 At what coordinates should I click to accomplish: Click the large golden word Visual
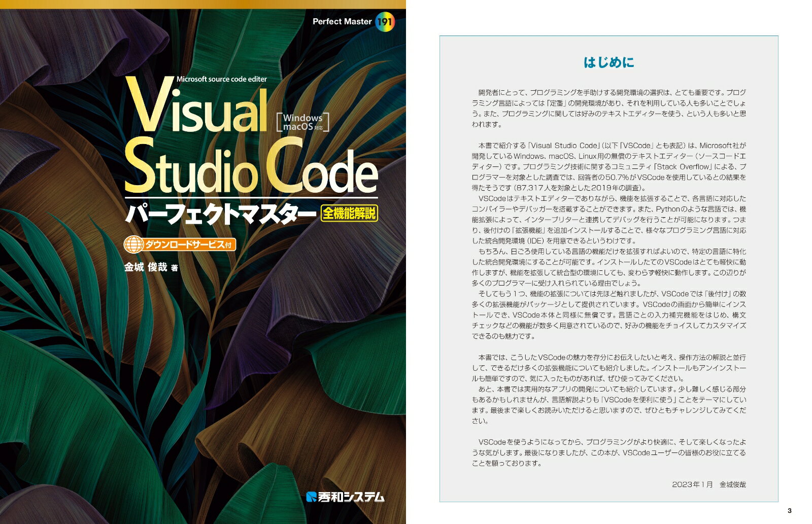click(x=197, y=109)
